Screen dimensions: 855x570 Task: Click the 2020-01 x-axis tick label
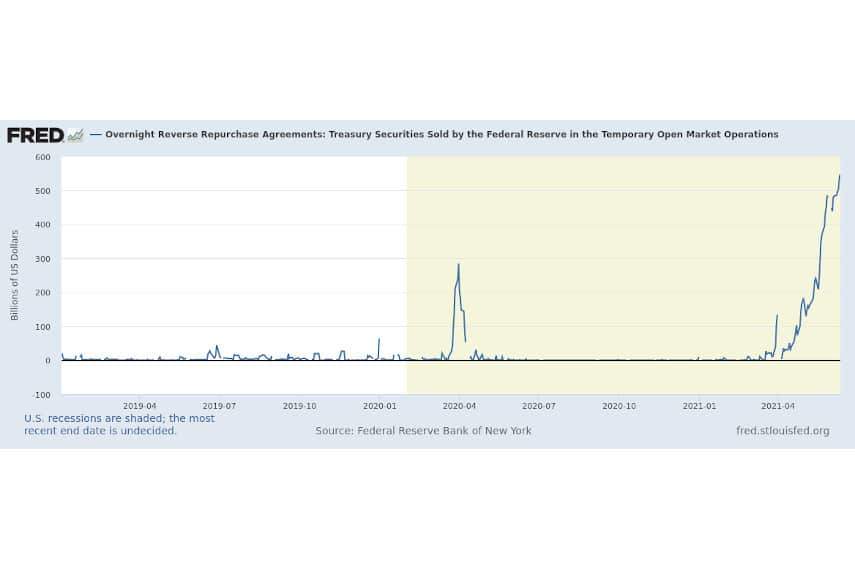coord(379,407)
